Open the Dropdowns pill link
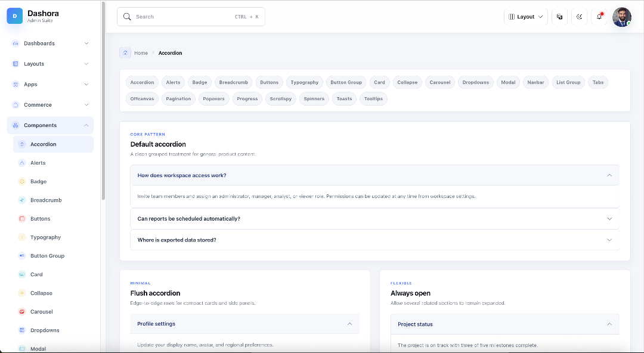 point(476,82)
